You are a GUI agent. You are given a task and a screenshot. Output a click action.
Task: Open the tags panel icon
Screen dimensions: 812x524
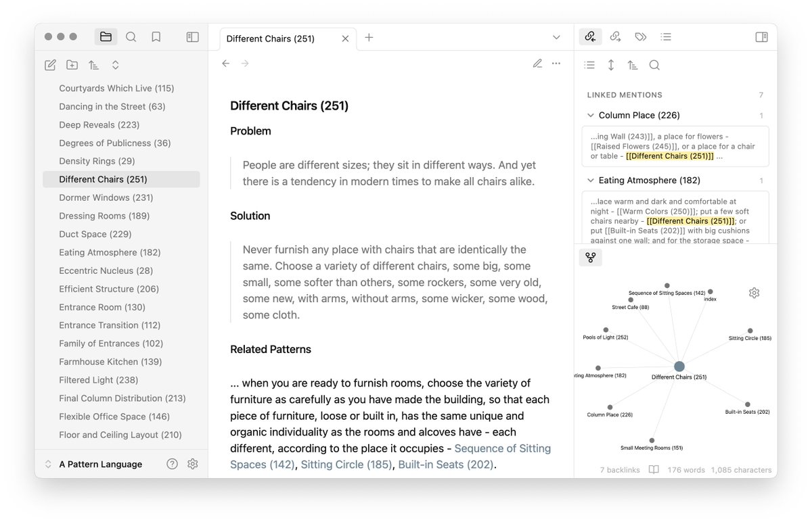pyautogui.click(x=640, y=37)
